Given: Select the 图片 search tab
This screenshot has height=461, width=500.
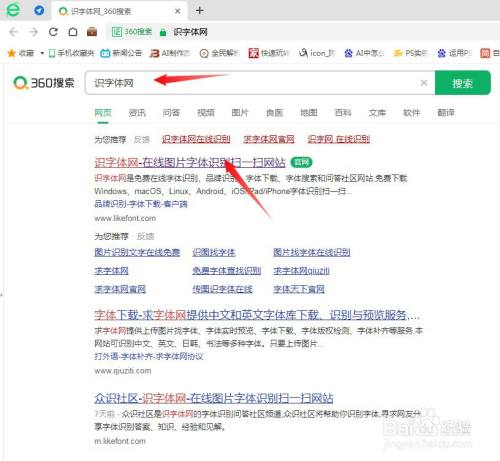Looking at the screenshot, I should [x=240, y=113].
